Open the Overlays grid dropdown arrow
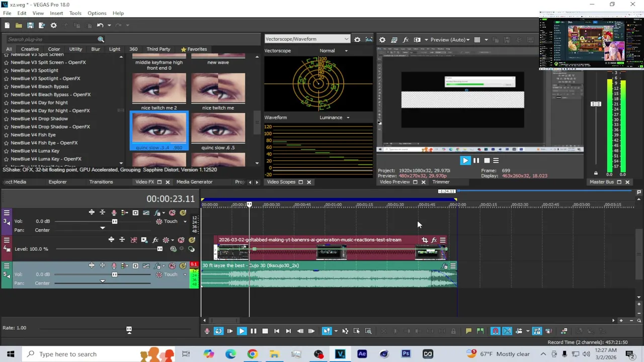This screenshot has width=644, height=362. coord(486,40)
